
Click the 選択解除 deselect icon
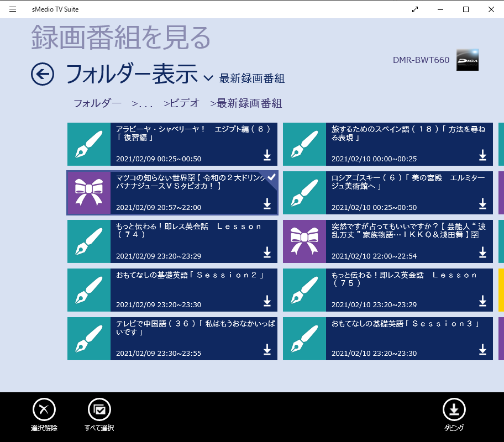point(44,409)
